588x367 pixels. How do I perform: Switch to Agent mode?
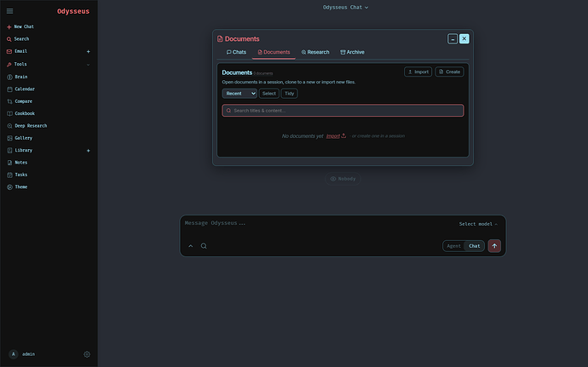point(453,246)
